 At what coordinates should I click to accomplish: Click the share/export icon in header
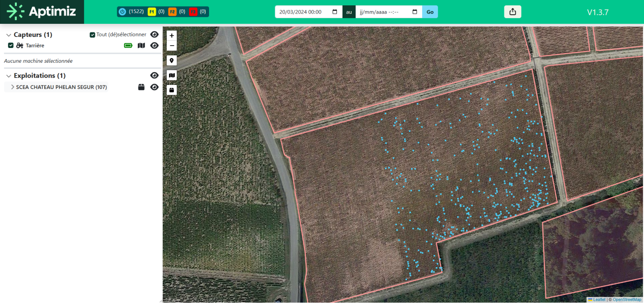(x=512, y=12)
